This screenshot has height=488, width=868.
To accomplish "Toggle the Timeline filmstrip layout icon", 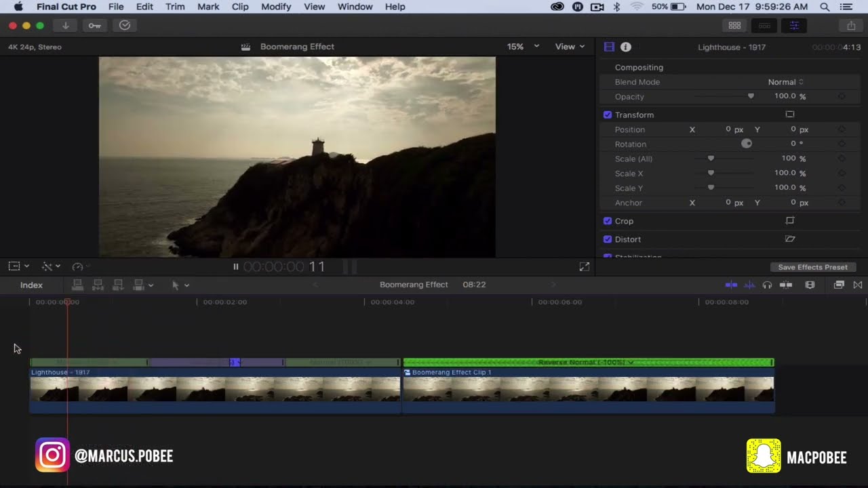I will [764, 26].
